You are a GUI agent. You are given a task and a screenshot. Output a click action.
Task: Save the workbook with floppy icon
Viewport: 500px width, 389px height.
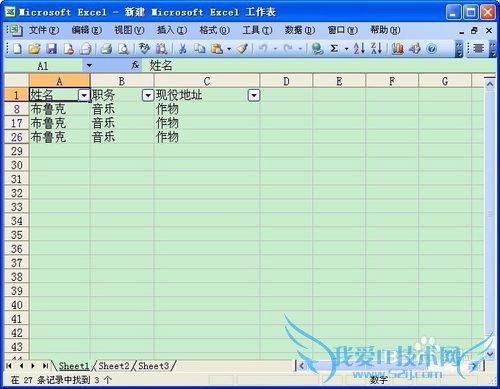point(51,49)
